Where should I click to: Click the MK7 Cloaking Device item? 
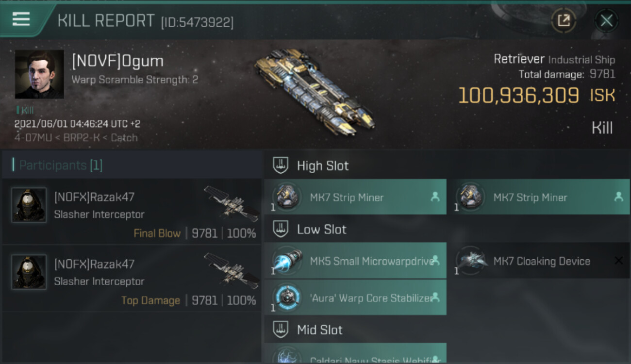(x=538, y=261)
